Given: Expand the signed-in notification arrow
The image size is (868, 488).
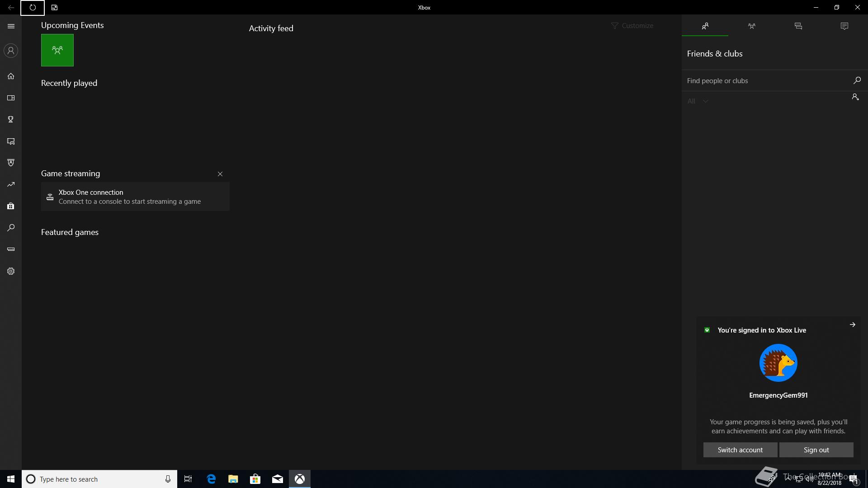Looking at the screenshot, I should 852,324.
